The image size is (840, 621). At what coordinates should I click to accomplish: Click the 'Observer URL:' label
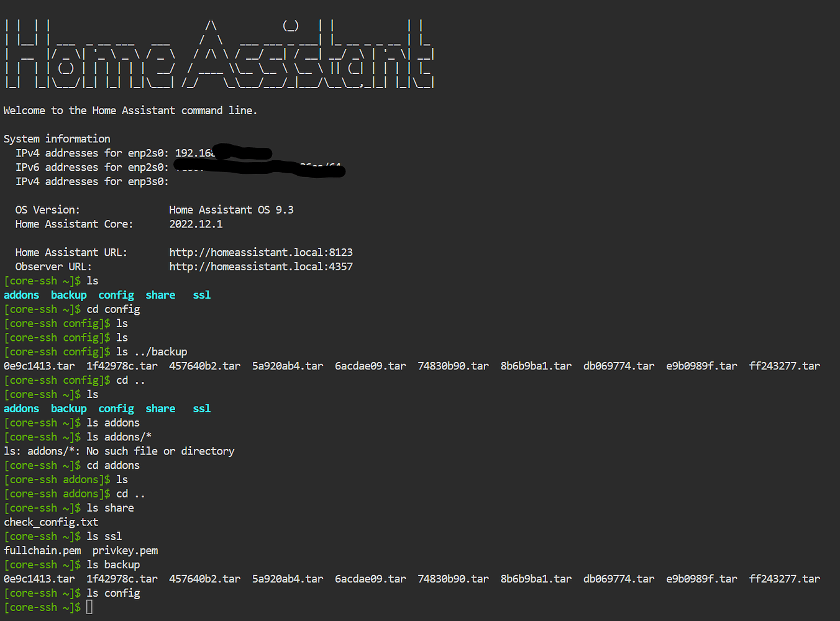[53, 267]
